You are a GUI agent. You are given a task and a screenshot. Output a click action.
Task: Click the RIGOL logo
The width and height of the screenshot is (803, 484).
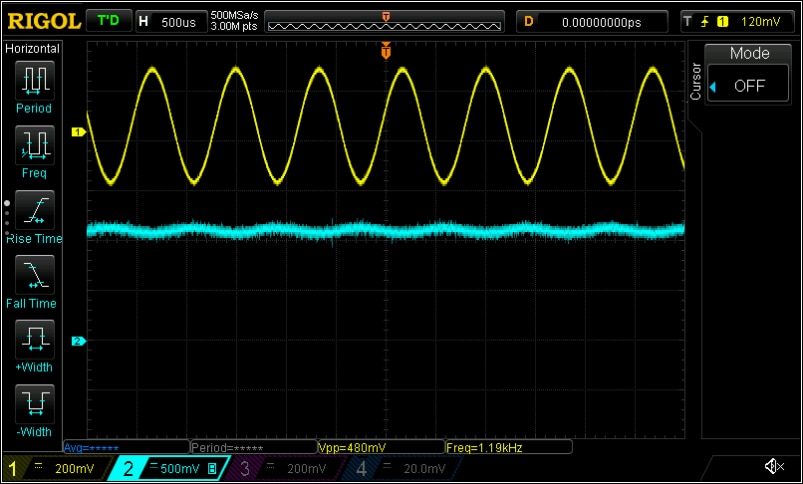(40, 20)
